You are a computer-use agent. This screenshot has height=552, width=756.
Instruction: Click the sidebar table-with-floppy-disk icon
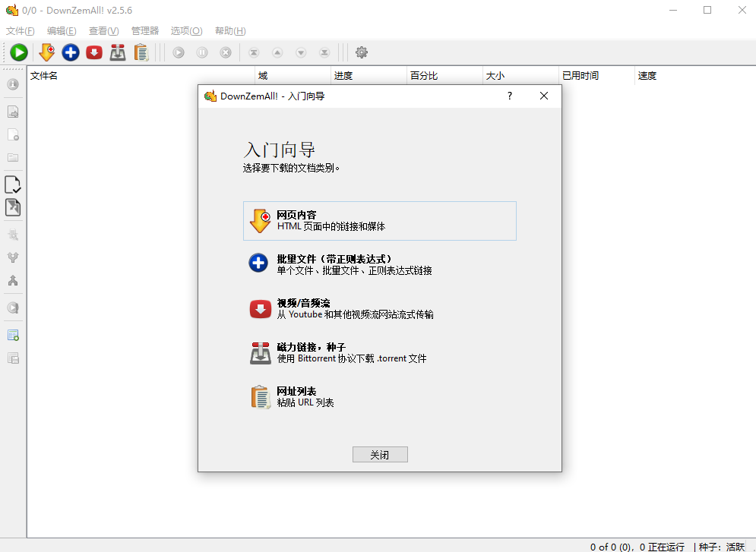coord(13,358)
